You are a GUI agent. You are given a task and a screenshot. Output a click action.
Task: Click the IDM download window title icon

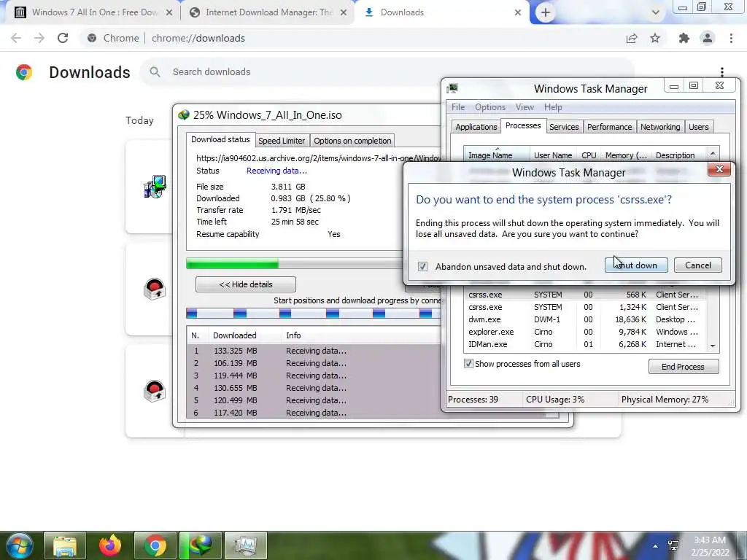pos(184,114)
